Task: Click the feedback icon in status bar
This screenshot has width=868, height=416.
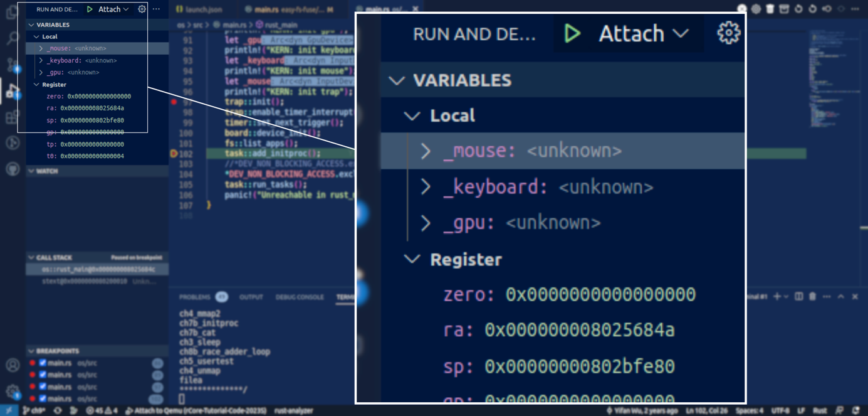Action: (x=840, y=410)
